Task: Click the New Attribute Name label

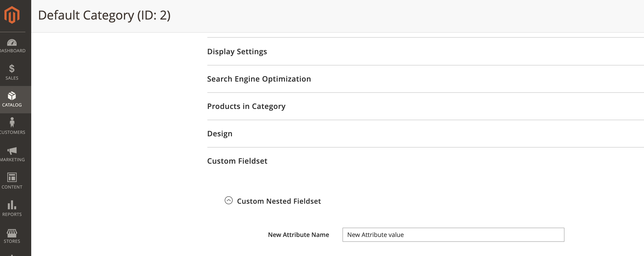Action: 299,235
